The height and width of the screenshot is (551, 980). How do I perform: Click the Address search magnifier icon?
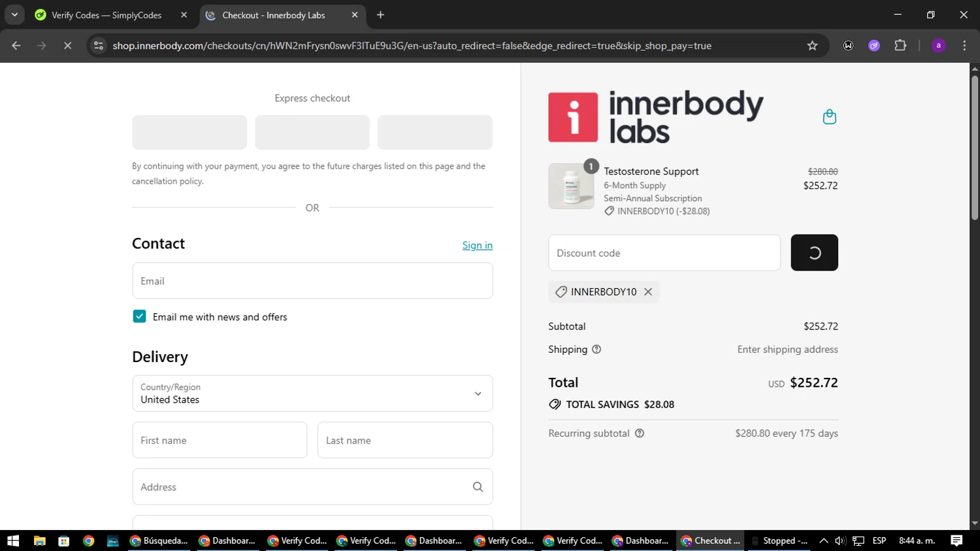tap(478, 487)
